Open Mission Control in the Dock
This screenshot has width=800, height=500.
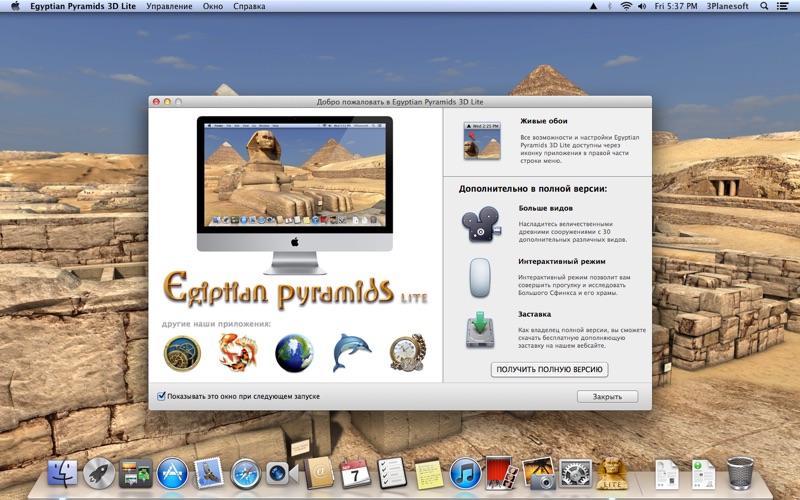[135, 473]
